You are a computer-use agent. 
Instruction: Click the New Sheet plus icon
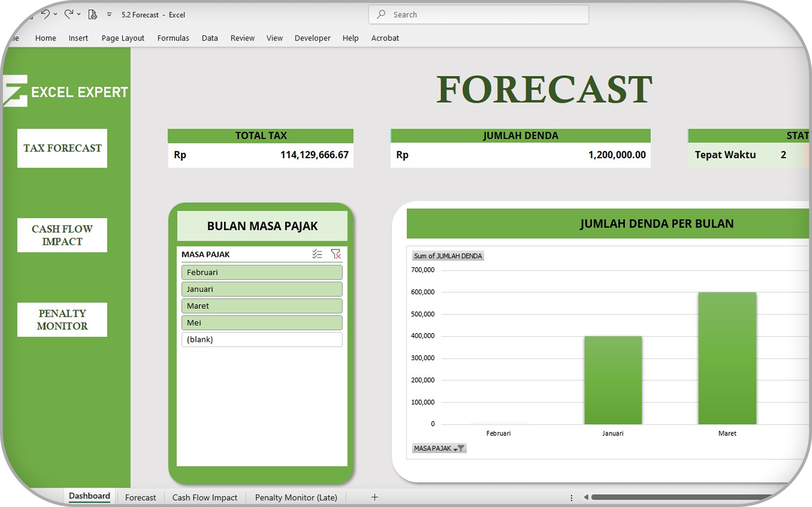[x=375, y=497]
